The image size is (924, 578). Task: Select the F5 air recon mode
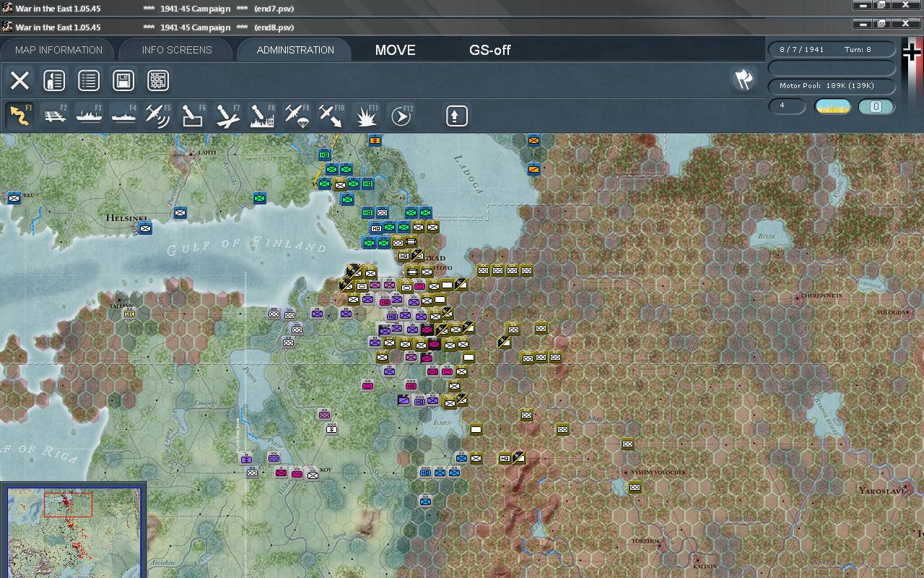point(159,116)
